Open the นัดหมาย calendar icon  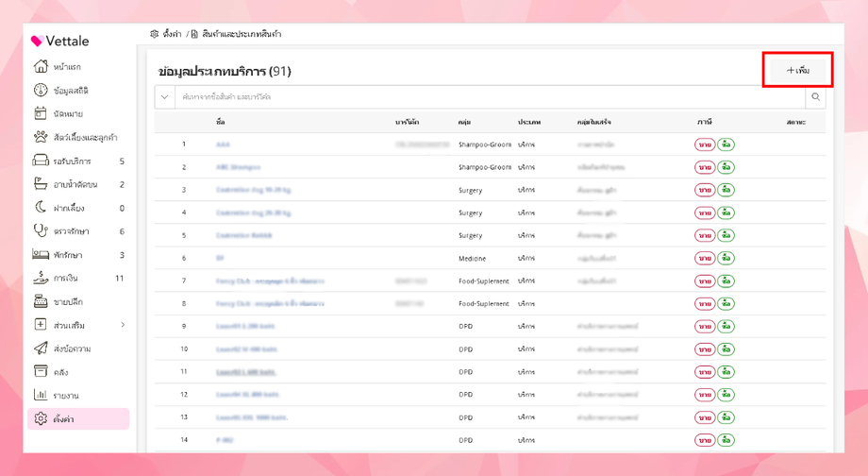click(x=41, y=113)
